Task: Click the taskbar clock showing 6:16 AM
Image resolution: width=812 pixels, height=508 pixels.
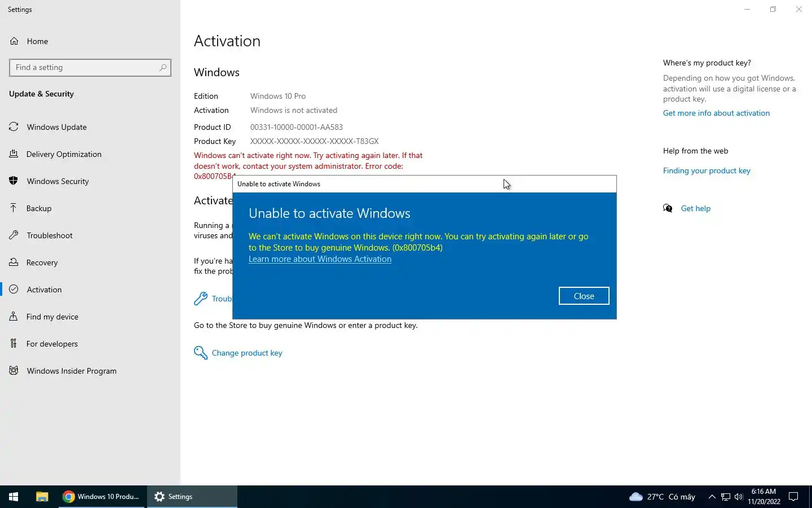Action: (764, 497)
